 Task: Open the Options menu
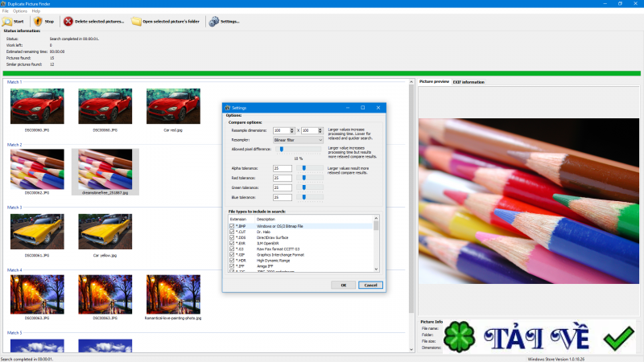coord(19,11)
